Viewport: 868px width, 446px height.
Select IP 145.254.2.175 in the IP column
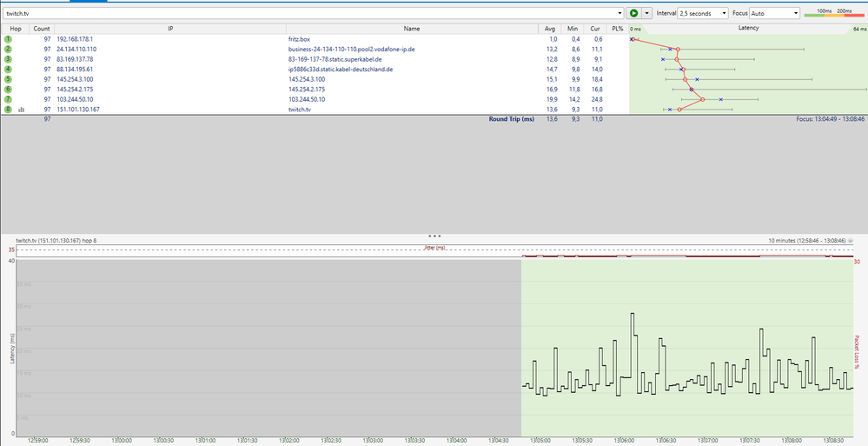click(75, 90)
